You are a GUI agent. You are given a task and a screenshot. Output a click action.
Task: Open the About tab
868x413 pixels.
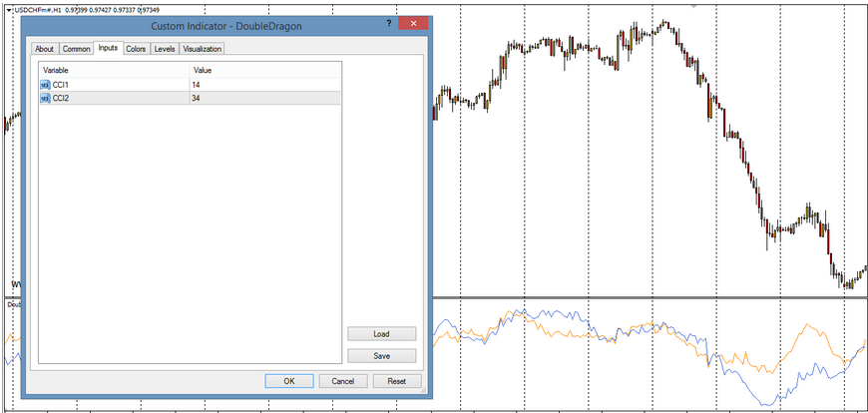[x=44, y=49]
